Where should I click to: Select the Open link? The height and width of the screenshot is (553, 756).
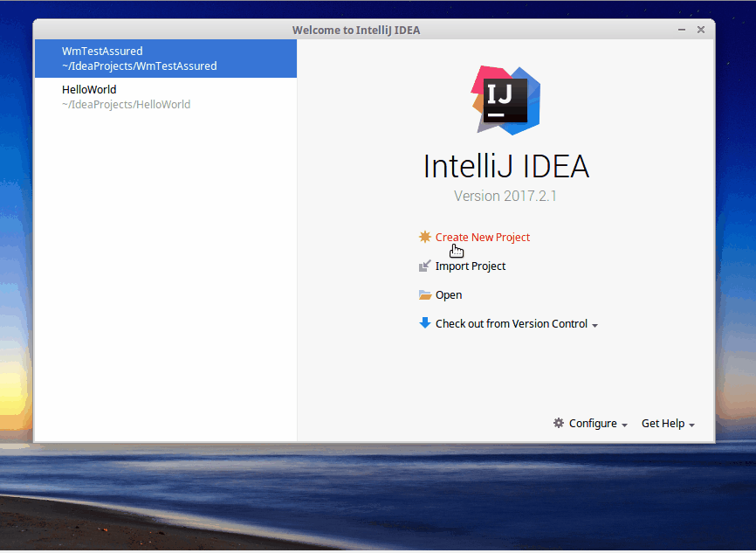point(449,294)
